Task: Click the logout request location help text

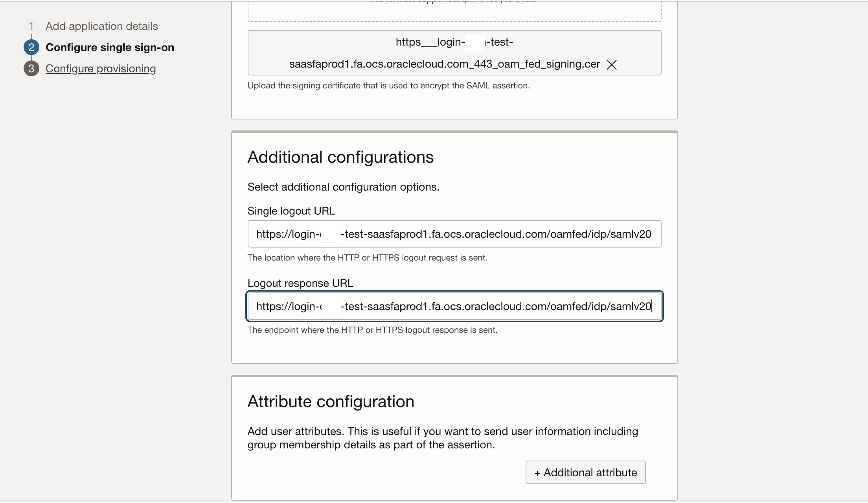Action: (x=367, y=258)
